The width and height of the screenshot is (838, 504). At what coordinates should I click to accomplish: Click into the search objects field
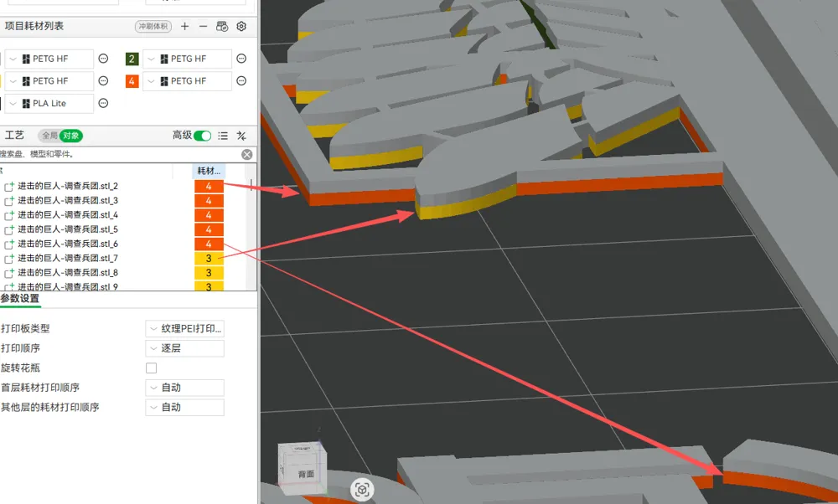[120, 154]
